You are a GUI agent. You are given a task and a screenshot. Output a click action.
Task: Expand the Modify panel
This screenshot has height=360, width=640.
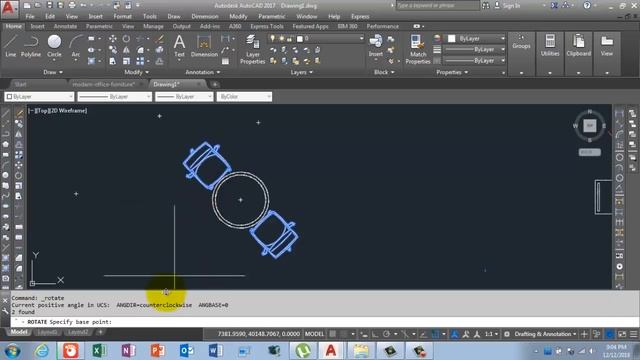point(136,72)
